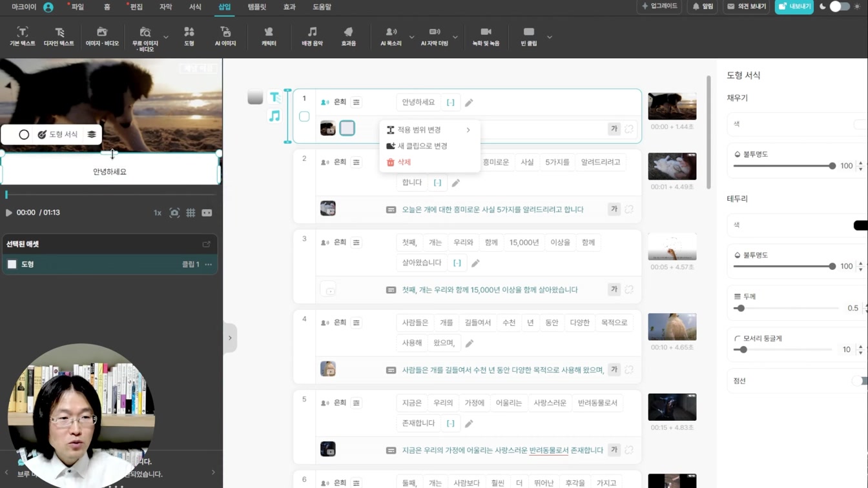Switch to the 템플릿 tab
Viewport: 868px width, 488px height.
click(256, 7)
